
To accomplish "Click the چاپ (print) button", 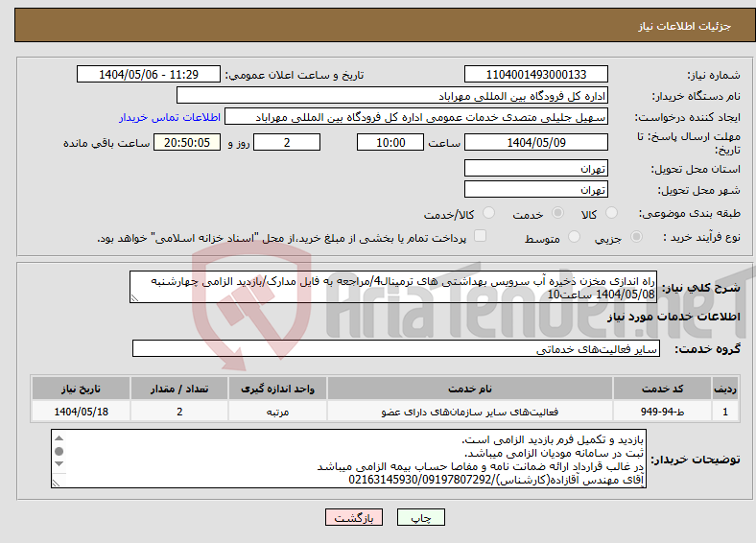I will click(421, 517).
